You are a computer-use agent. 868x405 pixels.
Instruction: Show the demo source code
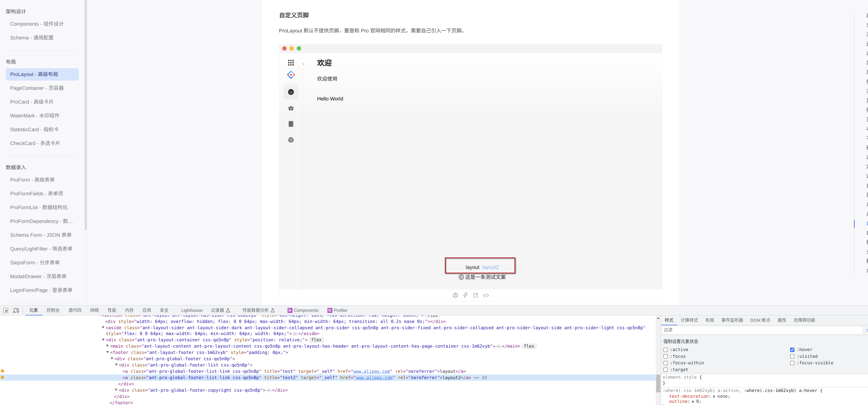pos(486,295)
